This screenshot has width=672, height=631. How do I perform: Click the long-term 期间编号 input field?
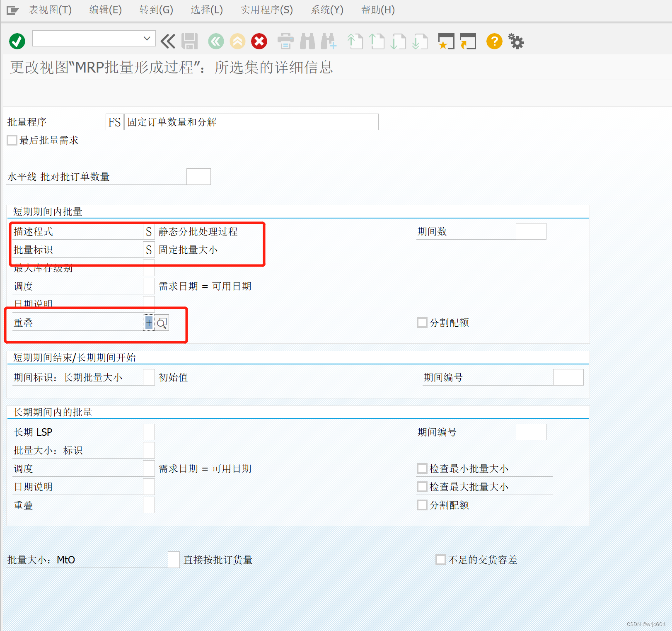[531, 432]
